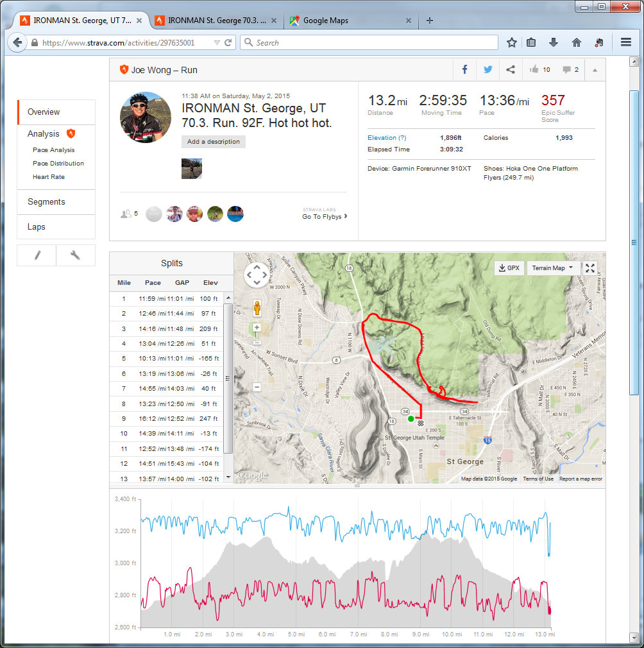Open the wrench actions icon
This screenshot has height=648, width=644.
click(75, 255)
